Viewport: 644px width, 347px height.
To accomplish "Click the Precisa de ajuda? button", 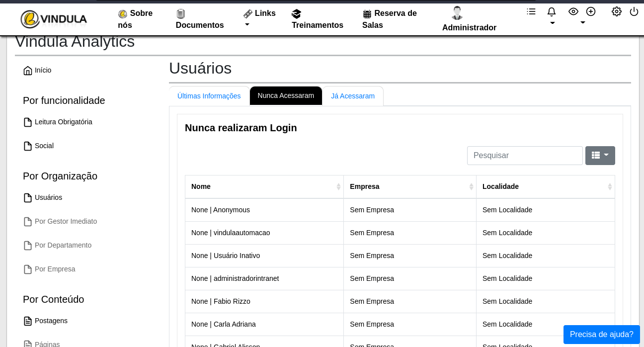I will 601,335.
